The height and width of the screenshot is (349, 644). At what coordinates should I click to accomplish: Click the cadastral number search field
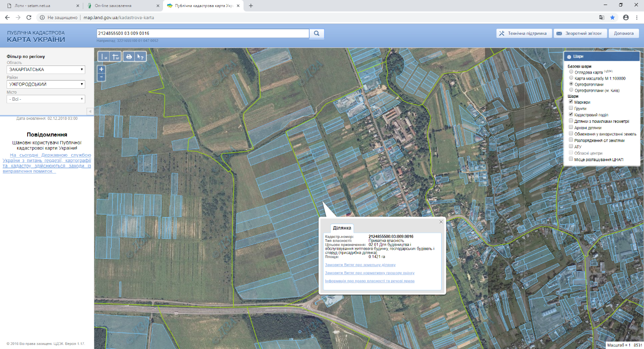(202, 33)
